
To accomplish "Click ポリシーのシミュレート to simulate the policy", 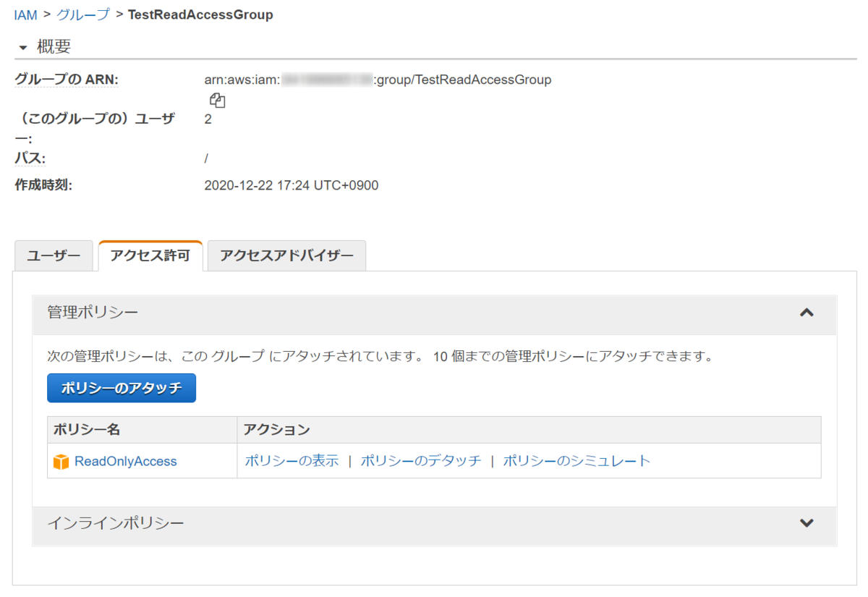I will tap(571, 460).
